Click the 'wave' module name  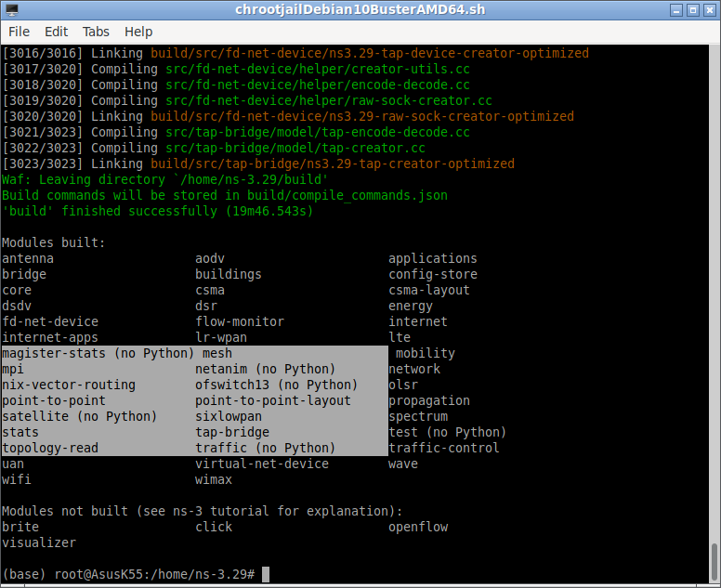(x=403, y=464)
